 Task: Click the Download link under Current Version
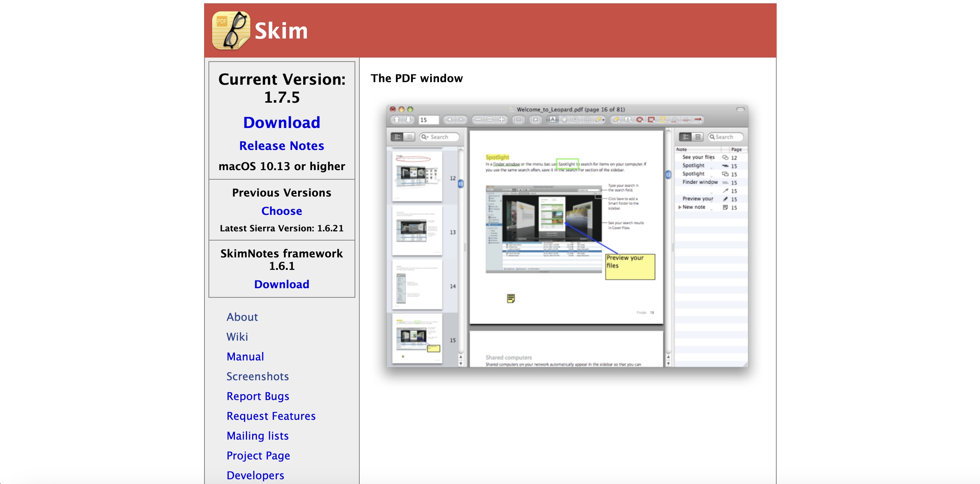coord(282,122)
